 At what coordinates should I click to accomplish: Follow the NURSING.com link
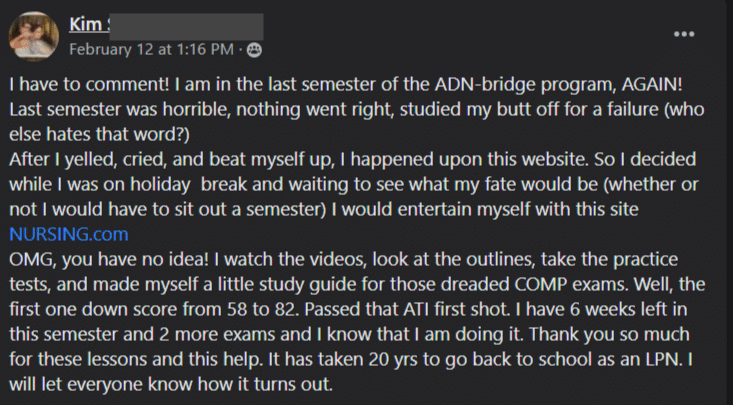click(x=68, y=235)
